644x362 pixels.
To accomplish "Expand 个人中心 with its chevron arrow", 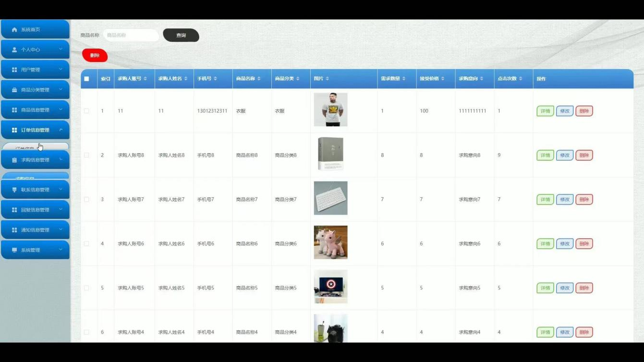I will click(x=61, y=49).
